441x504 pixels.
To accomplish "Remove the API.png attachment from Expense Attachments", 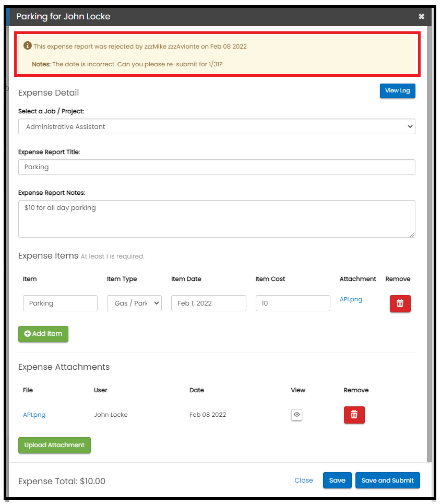I will point(354,415).
